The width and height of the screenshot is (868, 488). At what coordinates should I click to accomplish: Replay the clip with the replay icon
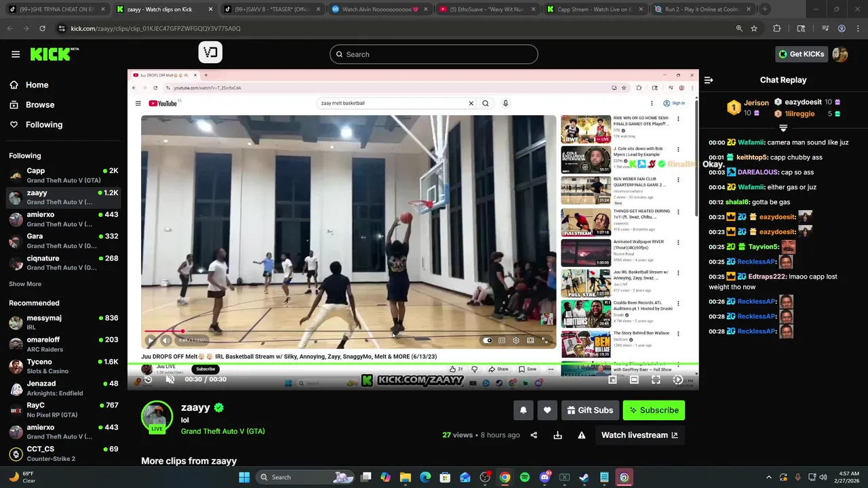click(148, 380)
